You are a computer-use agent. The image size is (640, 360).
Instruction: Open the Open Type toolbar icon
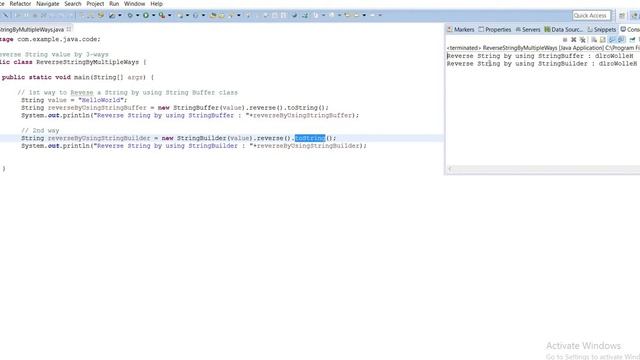(213, 15)
